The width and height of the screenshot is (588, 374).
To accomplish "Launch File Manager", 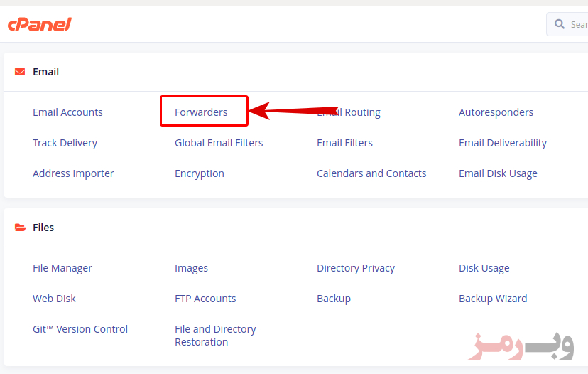I will (62, 268).
